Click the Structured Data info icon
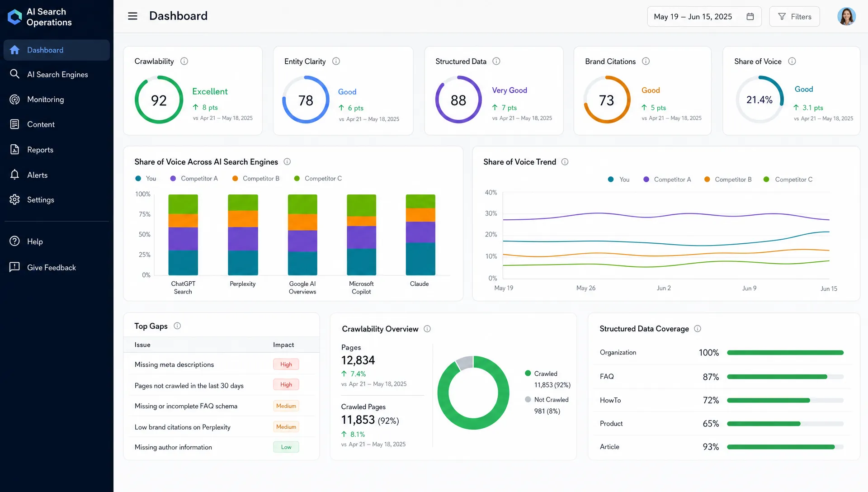The image size is (868, 492). pos(496,61)
